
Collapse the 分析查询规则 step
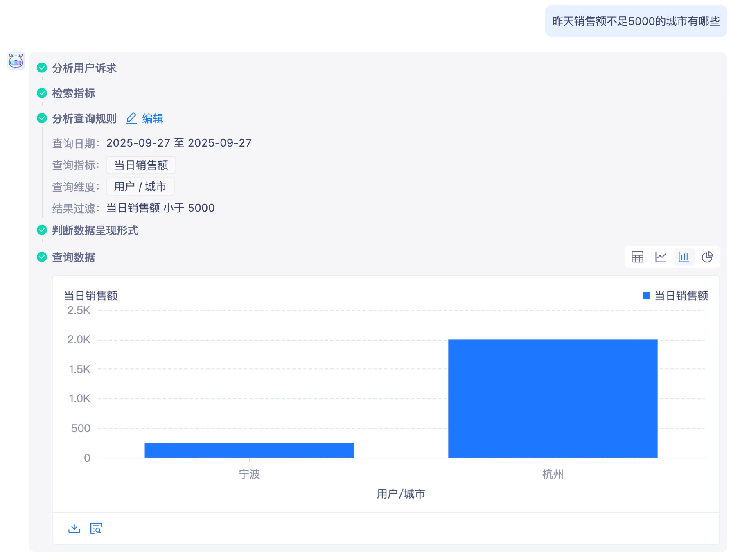(x=84, y=119)
